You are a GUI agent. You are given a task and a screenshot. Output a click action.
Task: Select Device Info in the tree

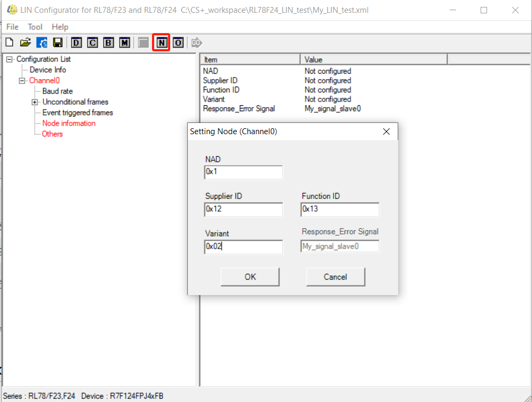click(48, 70)
